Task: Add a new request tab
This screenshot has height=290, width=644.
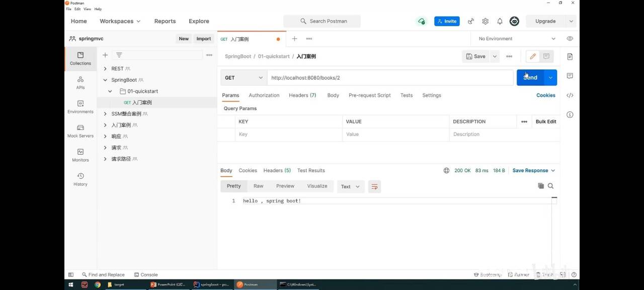Action: click(x=294, y=39)
